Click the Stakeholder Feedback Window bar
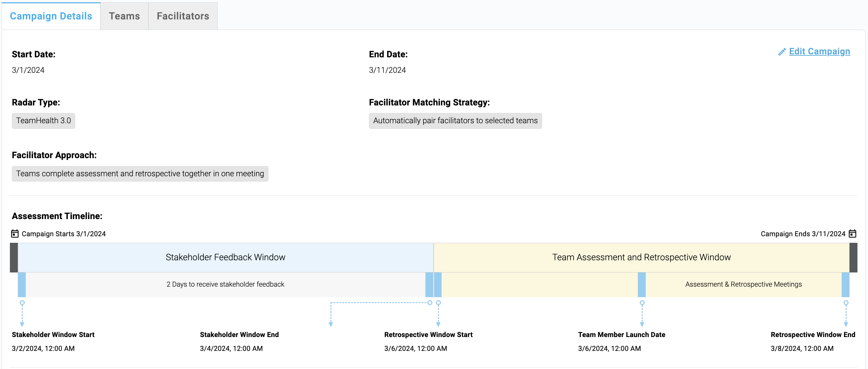The width and height of the screenshot is (868, 369). [x=226, y=258]
